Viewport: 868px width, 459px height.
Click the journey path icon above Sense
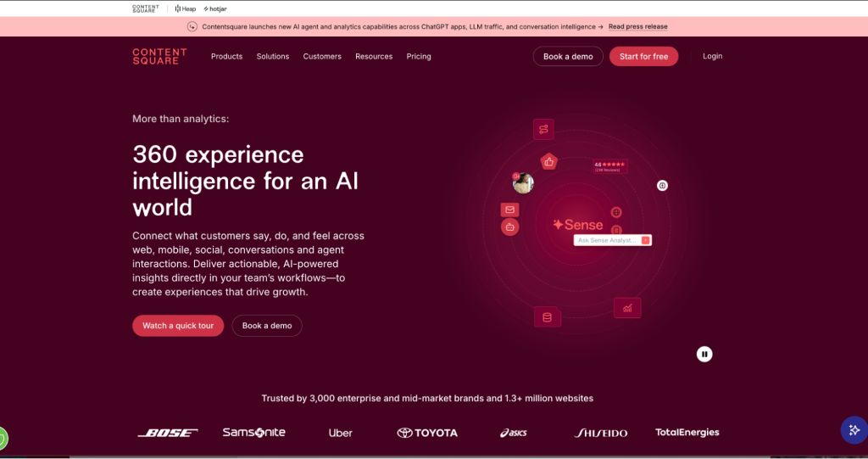point(543,129)
